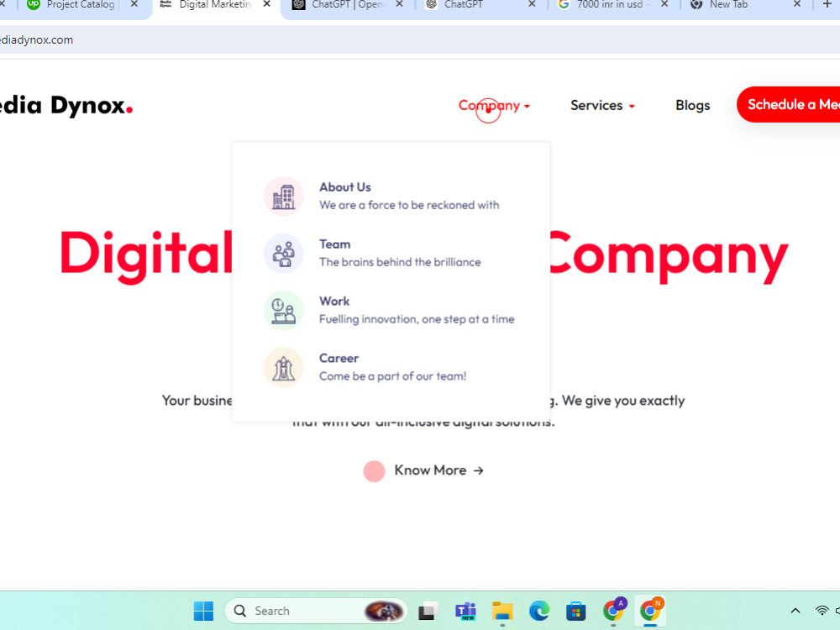Select the Career rocket icon
840x630 pixels.
click(283, 368)
